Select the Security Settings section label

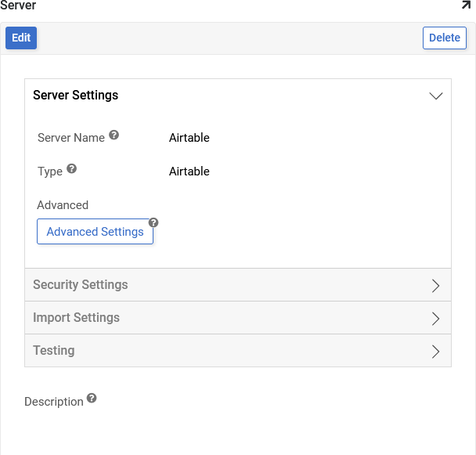pos(81,285)
